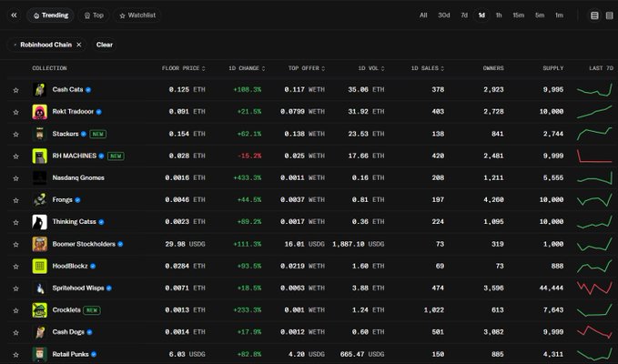
Task: Clear all filters
Action: (105, 45)
